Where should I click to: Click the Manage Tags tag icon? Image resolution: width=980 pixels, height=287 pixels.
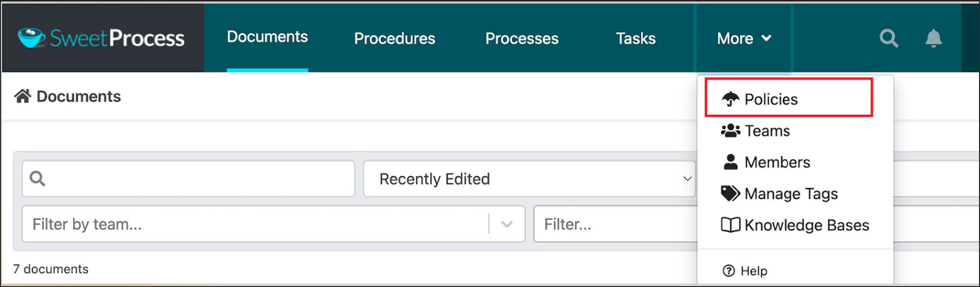[x=730, y=194]
